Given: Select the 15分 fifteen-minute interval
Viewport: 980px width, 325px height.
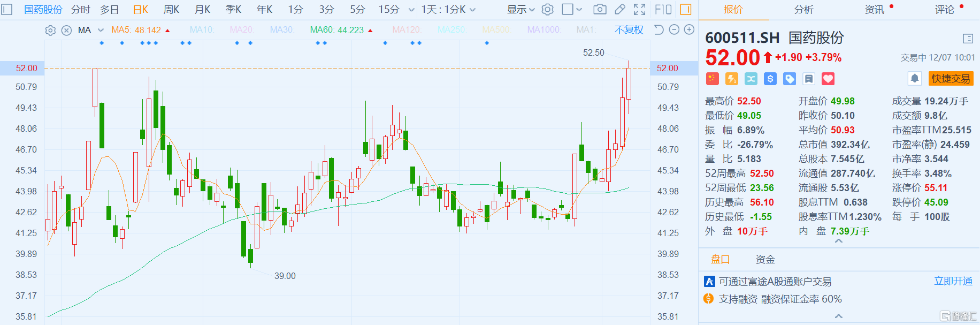Looking at the screenshot, I should point(389,10).
